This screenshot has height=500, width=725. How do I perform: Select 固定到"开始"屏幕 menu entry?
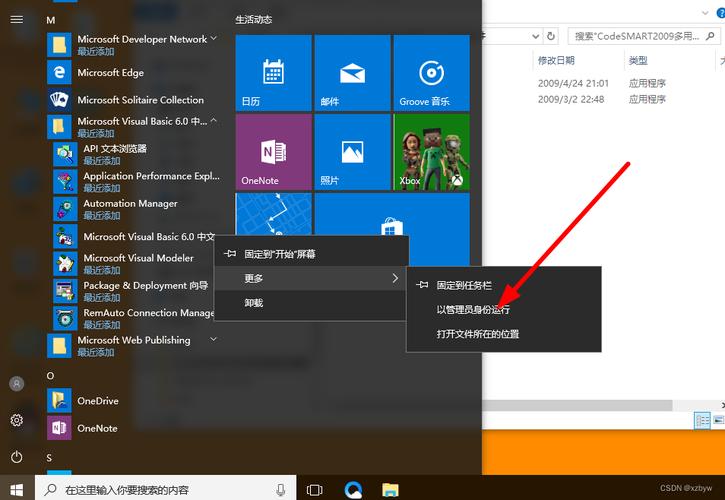coord(312,254)
